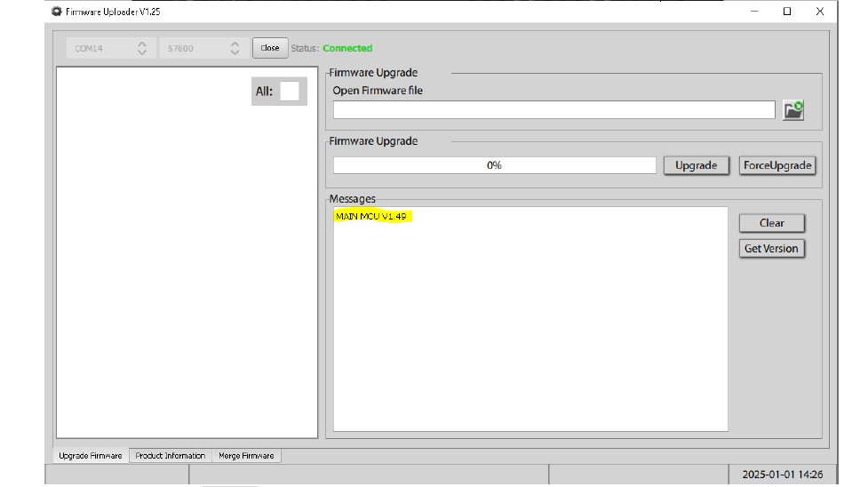Image resolution: width=868 pixels, height=487 pixels.
Task: Start the firmware with the Upgrade button
Action: click(696, 165)
